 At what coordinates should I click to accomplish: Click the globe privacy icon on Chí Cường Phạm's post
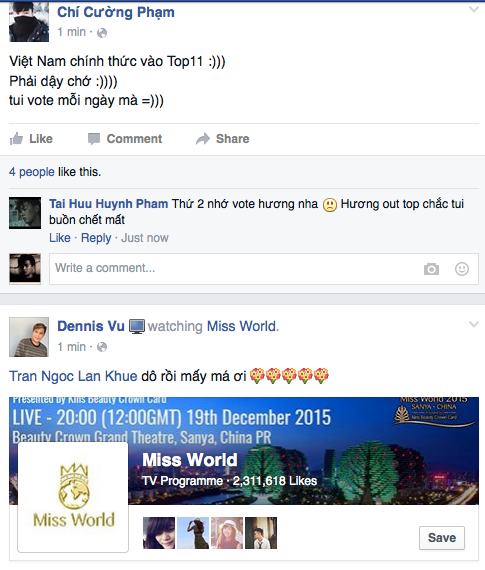coord(102,33)
